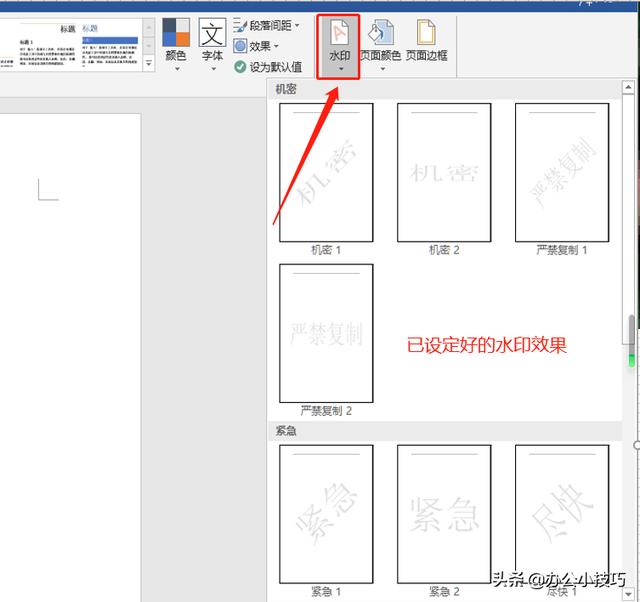
Task: Expand the 水印 dropdown arrow
Action: tap(340, 69)
